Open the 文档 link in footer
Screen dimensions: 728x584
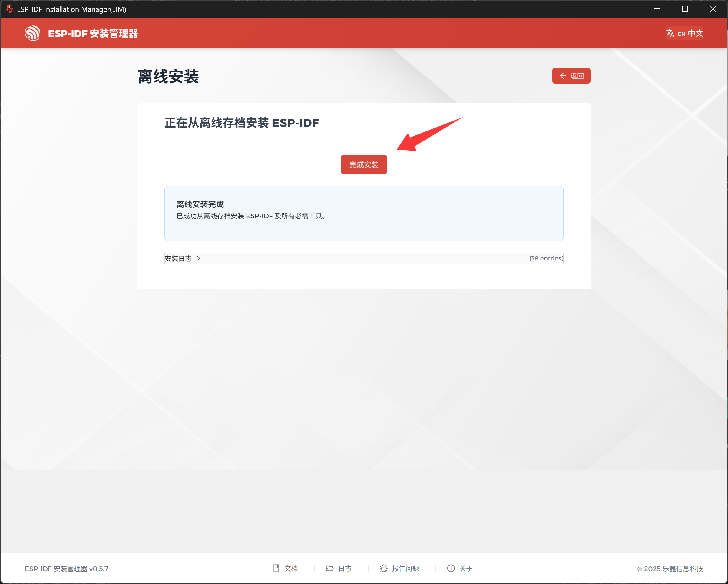coord(285,569)
